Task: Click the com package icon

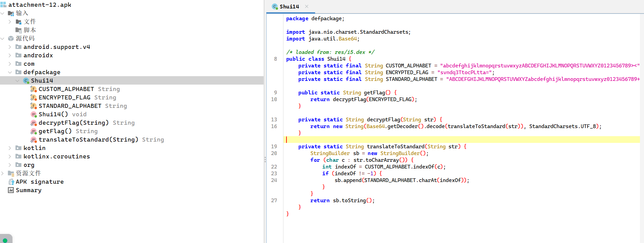Action: (x=19, y=64)
